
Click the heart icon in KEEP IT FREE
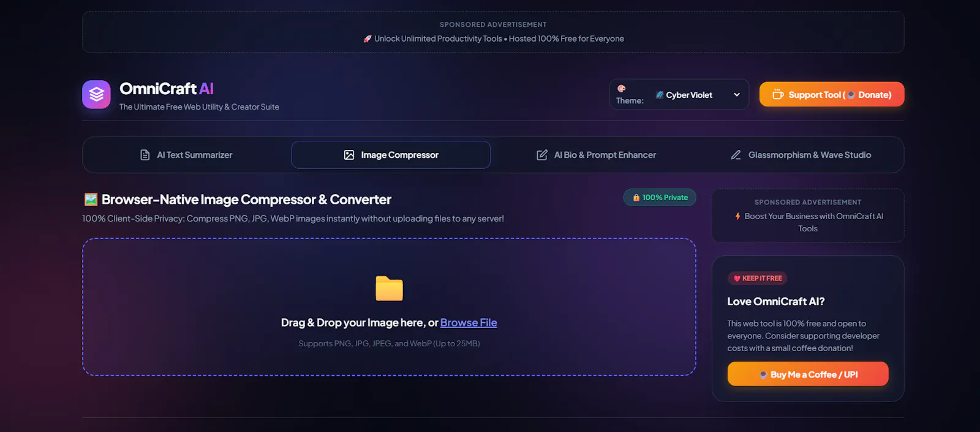pyautogui.click(x=737, y=278)
